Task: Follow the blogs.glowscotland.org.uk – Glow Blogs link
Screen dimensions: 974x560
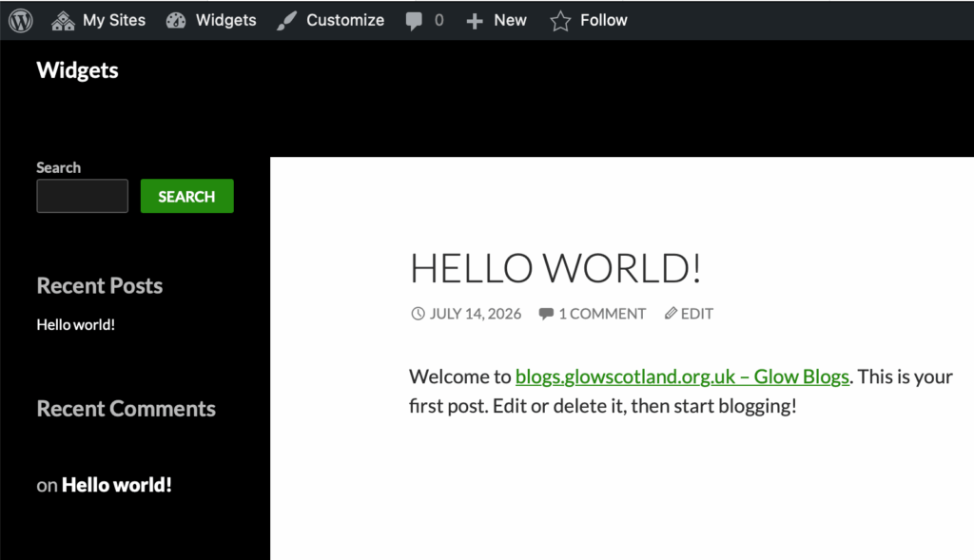Action: click(682, 377)
